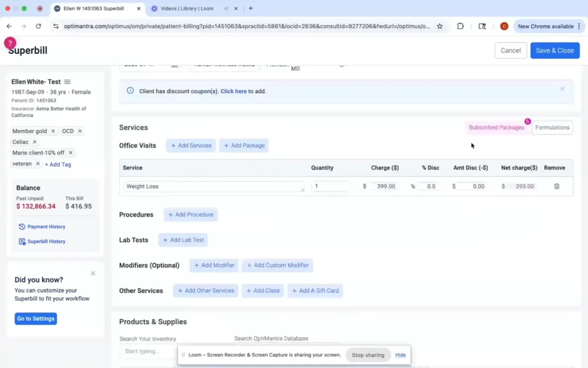
Task: Click the Net charge value 399.00
Action: (524, 186)
